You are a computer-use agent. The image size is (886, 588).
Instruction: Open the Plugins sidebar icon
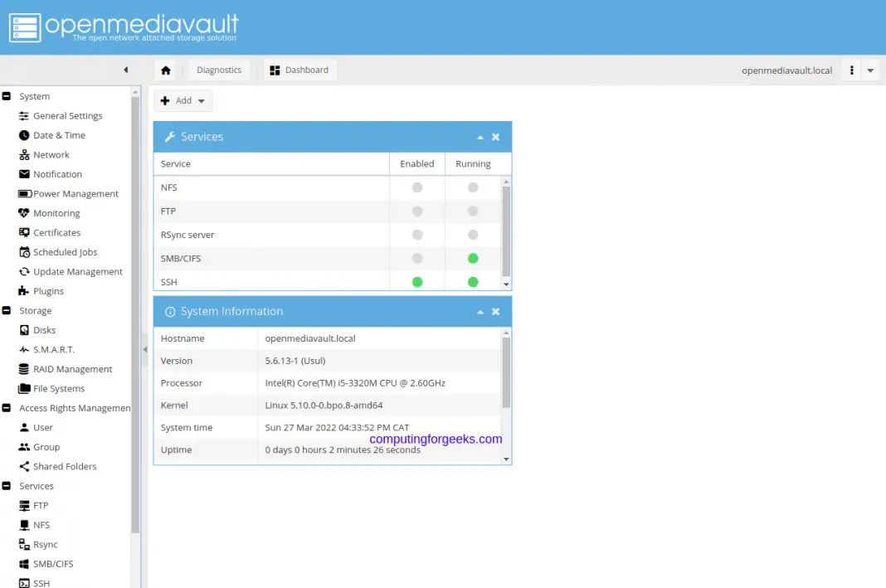click(23, 291)
